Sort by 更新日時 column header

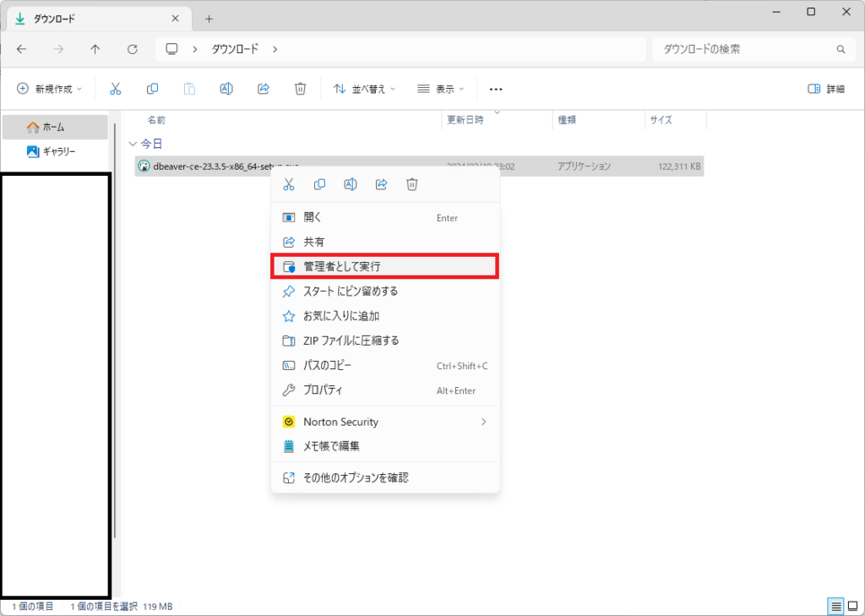[x=465, y=120]
